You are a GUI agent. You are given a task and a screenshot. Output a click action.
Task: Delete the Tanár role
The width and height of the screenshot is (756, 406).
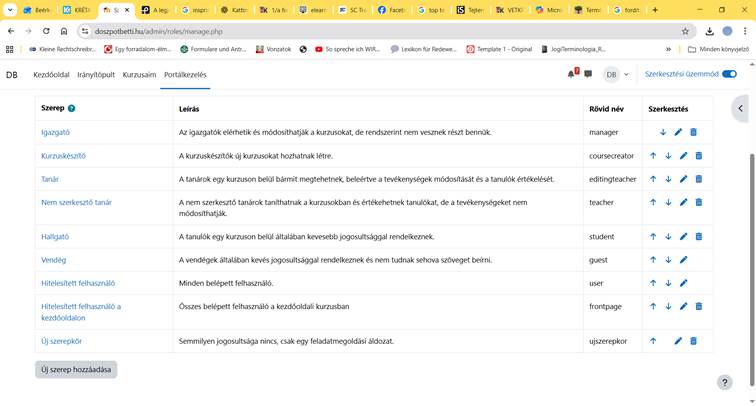[x=699, y=179]
